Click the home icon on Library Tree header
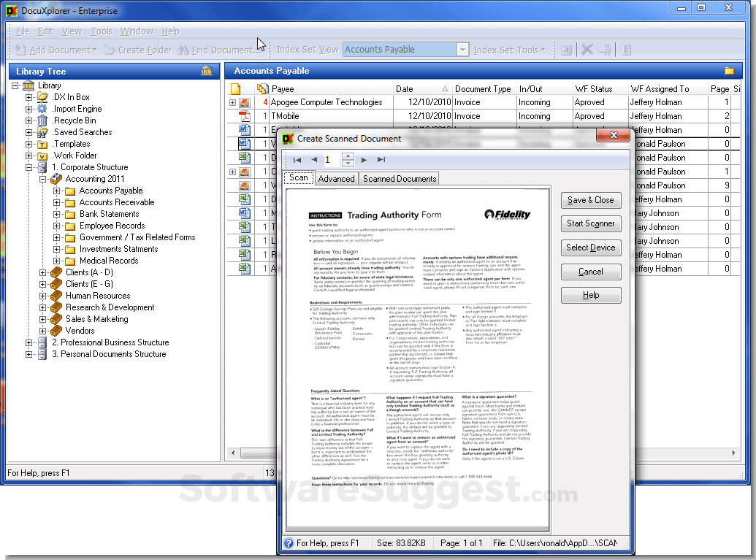Screen dimensions: 756x560 (207, 71)
